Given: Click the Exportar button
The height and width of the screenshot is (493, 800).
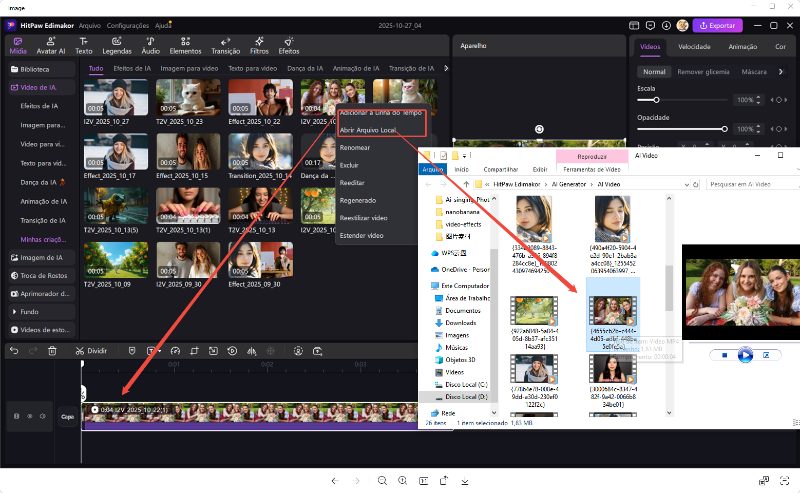Looking at the screenshot, I should click(717, 25).
